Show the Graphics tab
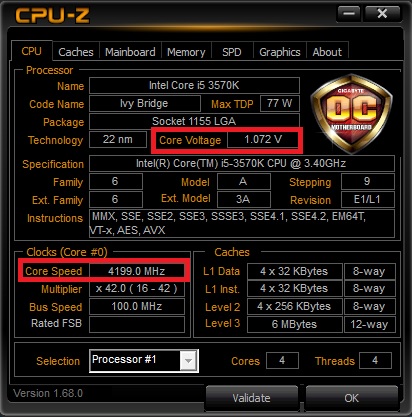The image size is (414, 418). (x=280, y=52)
